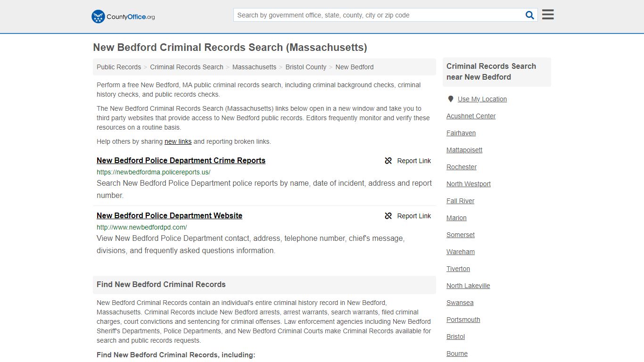
Task: Open Swansea link
Action: point(460,303)
